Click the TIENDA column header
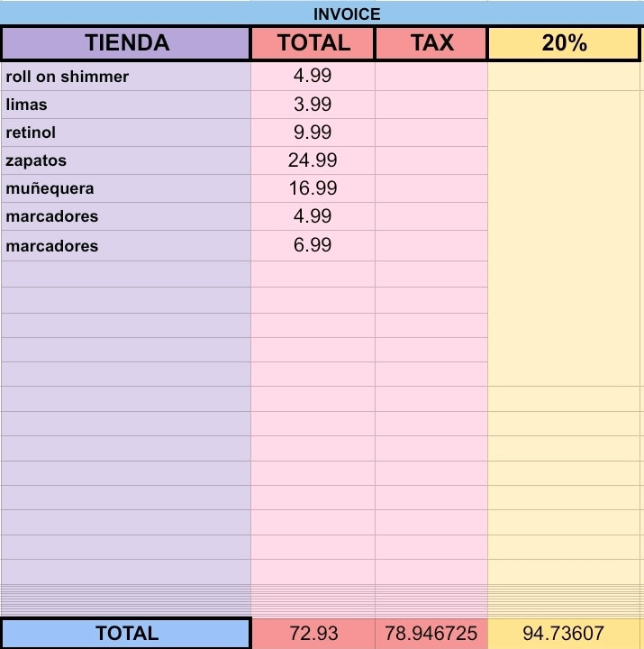 (x=126, y=43)
